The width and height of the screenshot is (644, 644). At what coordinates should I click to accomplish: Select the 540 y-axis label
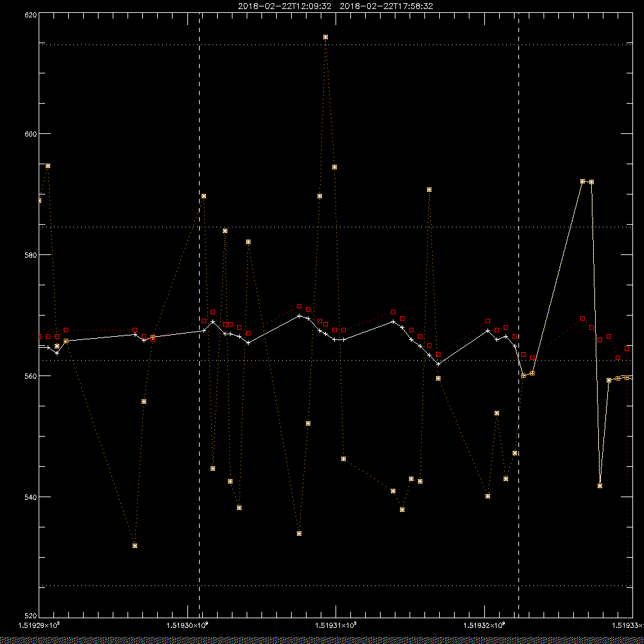31,497
